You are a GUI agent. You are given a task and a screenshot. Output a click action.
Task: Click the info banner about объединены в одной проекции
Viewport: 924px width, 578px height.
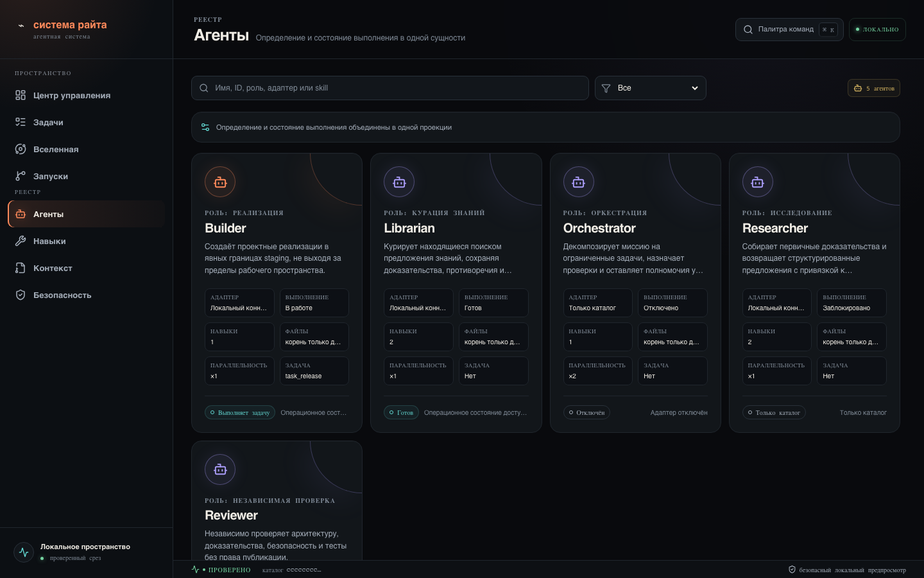click(x=545, y=127)
